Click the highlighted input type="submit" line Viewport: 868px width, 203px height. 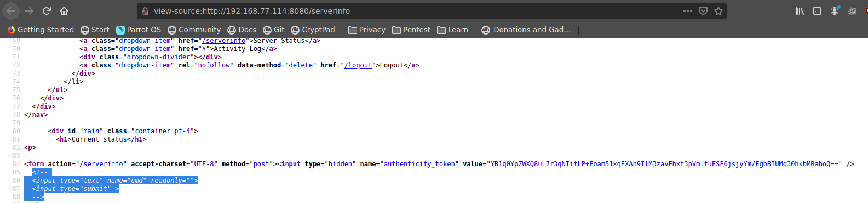pos(76,189)
